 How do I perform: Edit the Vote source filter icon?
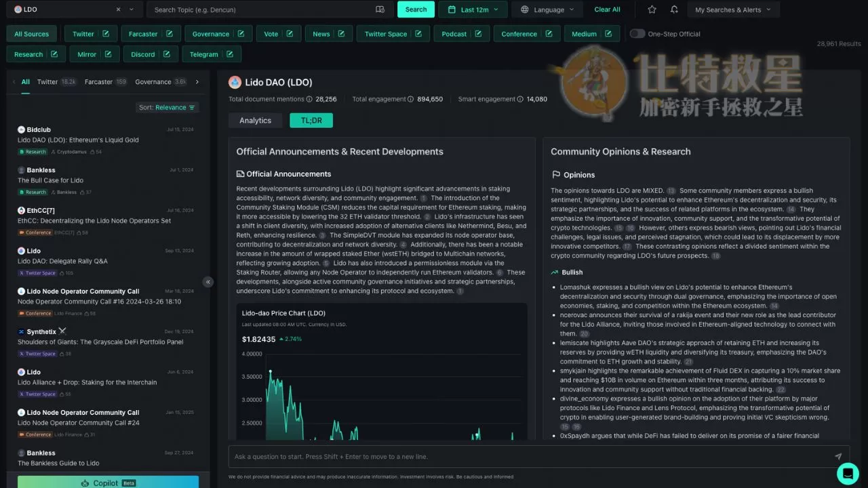[x=290, y=34]
